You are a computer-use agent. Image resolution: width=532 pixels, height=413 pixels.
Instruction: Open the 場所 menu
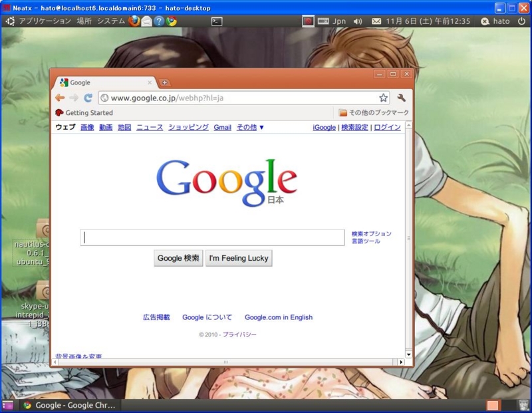84,21
